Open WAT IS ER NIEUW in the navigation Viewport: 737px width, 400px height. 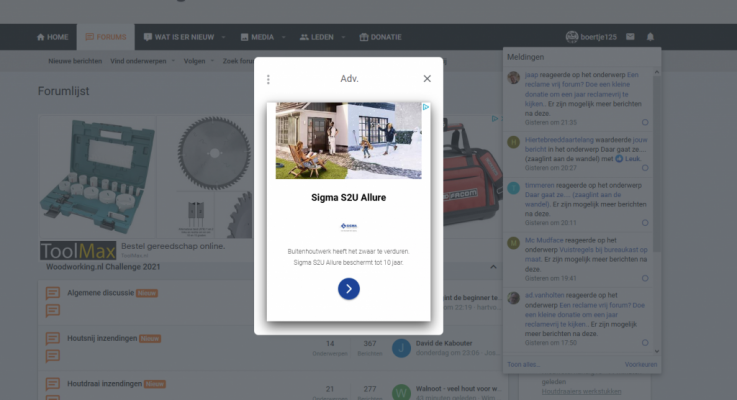[179, 37]
